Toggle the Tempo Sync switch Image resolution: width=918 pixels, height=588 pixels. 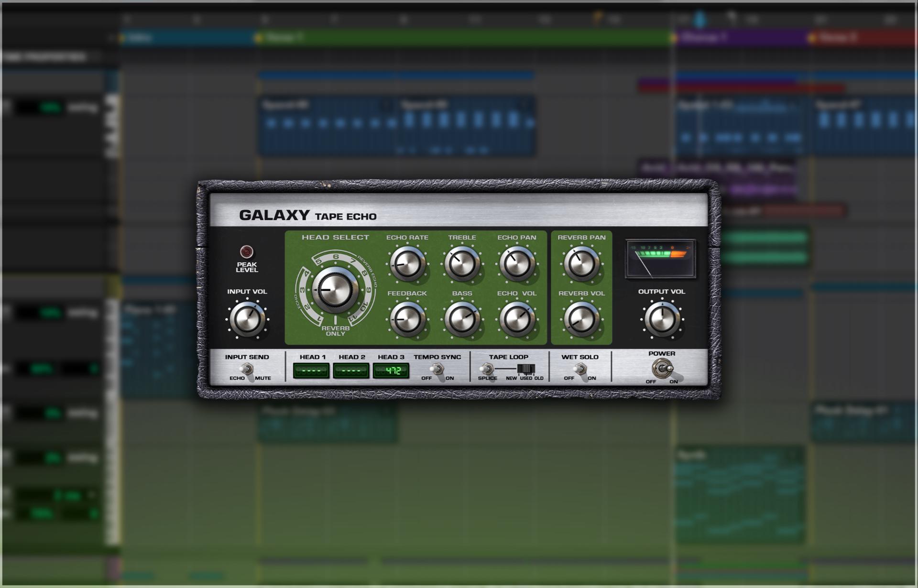437,369
